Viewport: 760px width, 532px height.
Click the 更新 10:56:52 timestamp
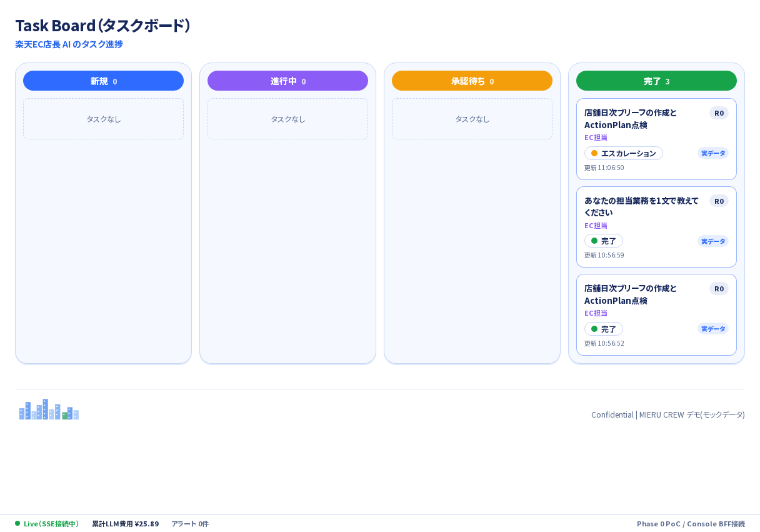[604, 343]
